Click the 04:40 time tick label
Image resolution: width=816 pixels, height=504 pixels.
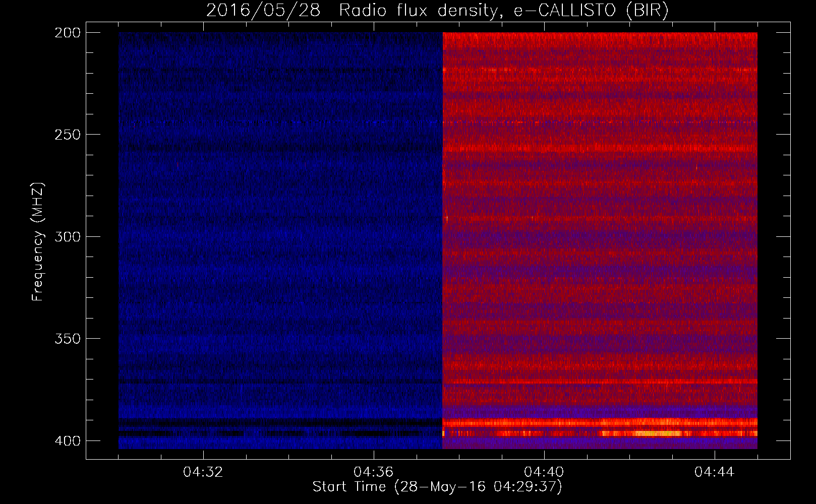(544, 472)
